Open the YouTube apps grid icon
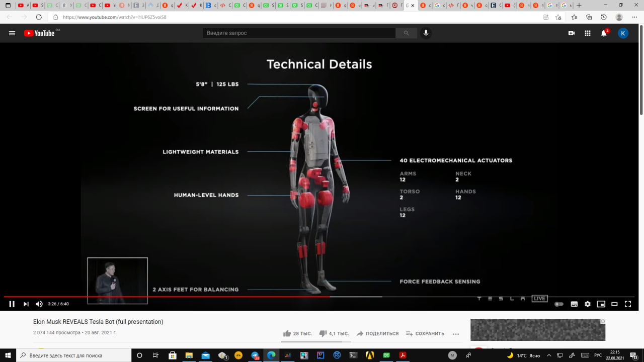The height and width of the screenshot is (362, 644). tap(588, 33)
